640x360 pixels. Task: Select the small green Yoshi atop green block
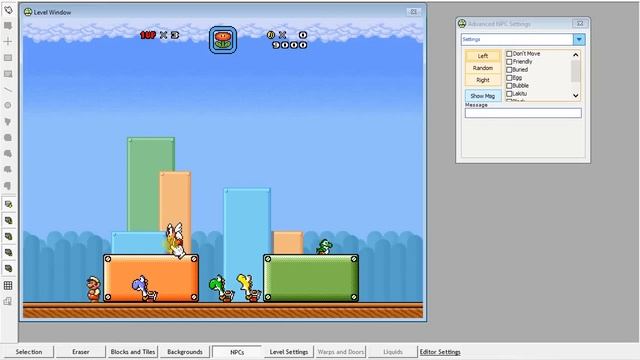click(324, 247)
